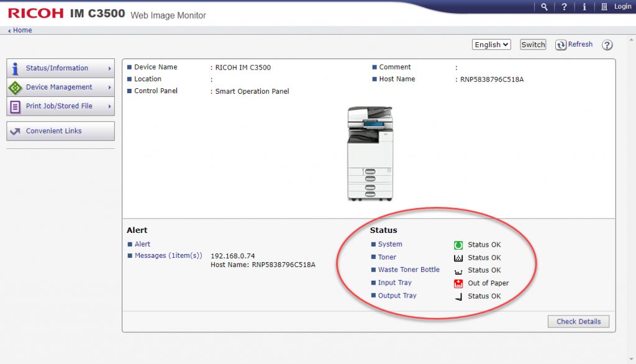Open the Alert link
Viewport: 636px width, 364px height.
(x=142, y=244)
